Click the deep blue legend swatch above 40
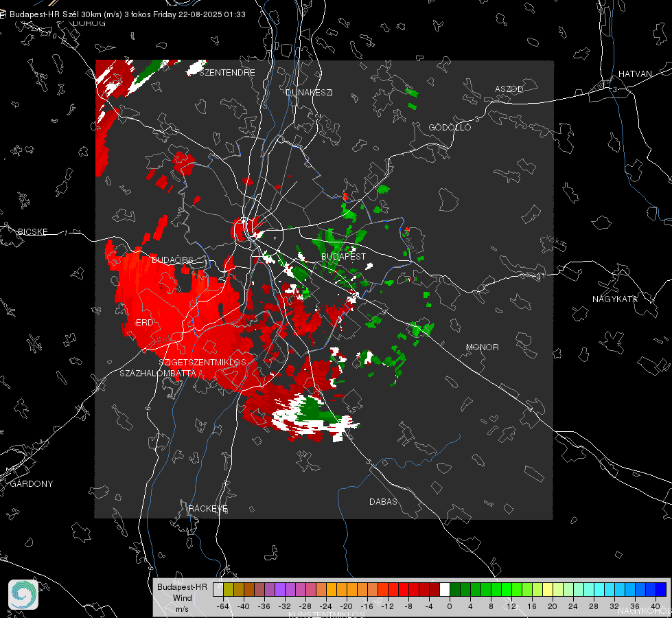672x618 pixels. (661, 589)
